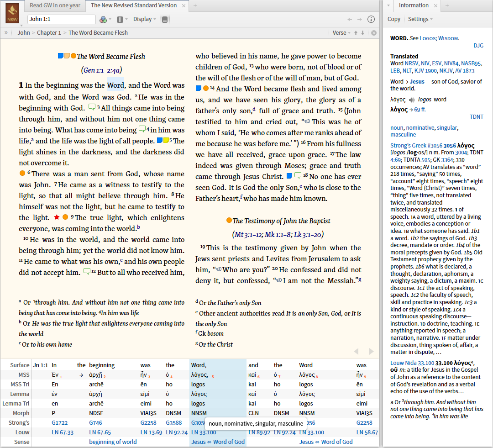Click LN 67.65 in the Louw row
The width and height of the screenshot is (493, 448).
(100, 432)
